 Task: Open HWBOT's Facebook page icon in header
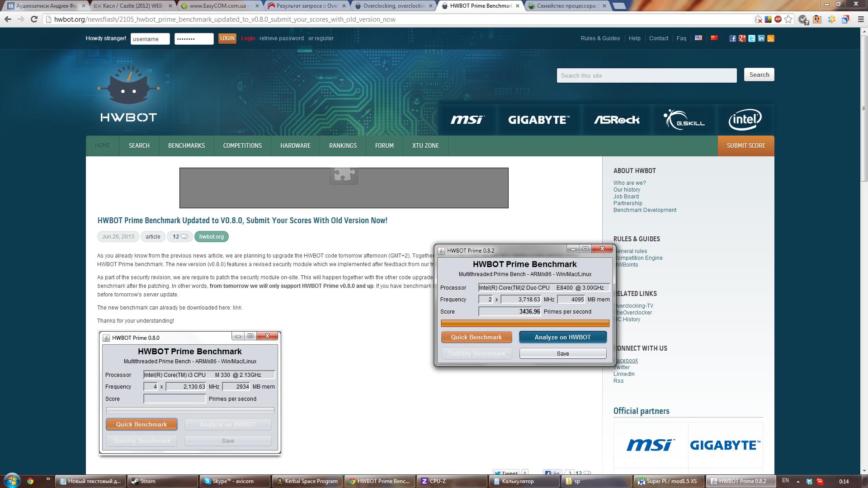732,38
